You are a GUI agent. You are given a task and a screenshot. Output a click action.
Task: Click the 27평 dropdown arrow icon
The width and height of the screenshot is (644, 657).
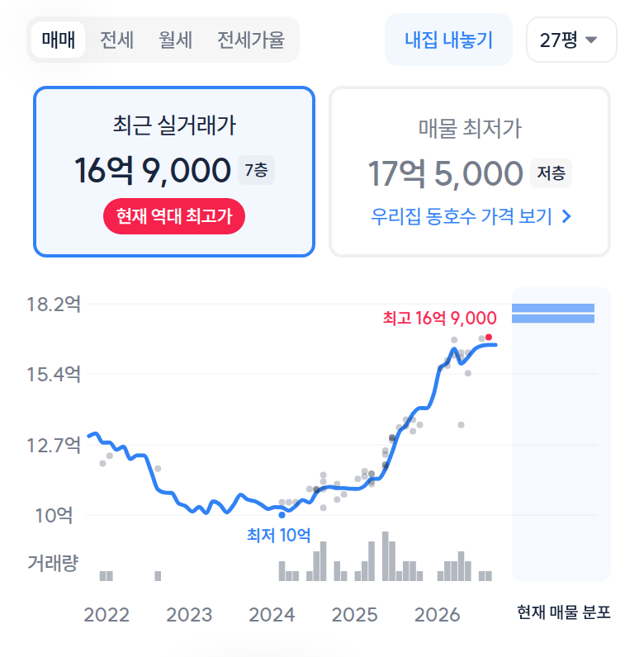[591, 40]
